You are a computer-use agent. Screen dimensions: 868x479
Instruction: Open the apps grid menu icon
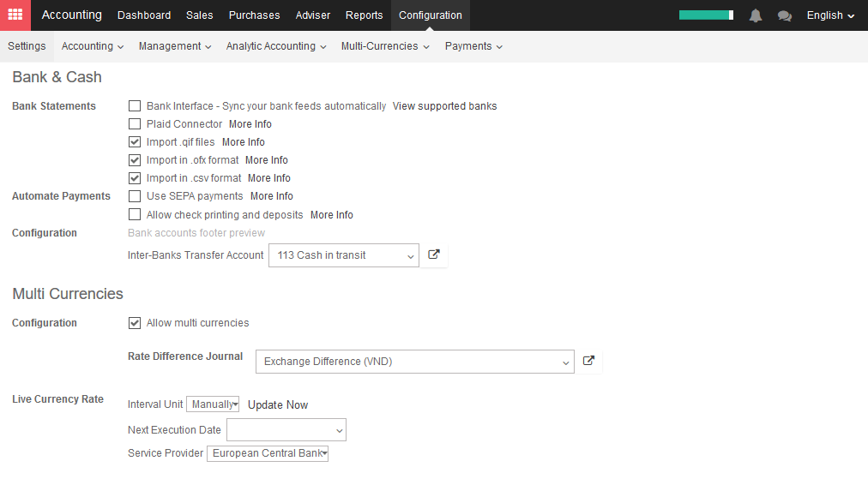(15, 15)
